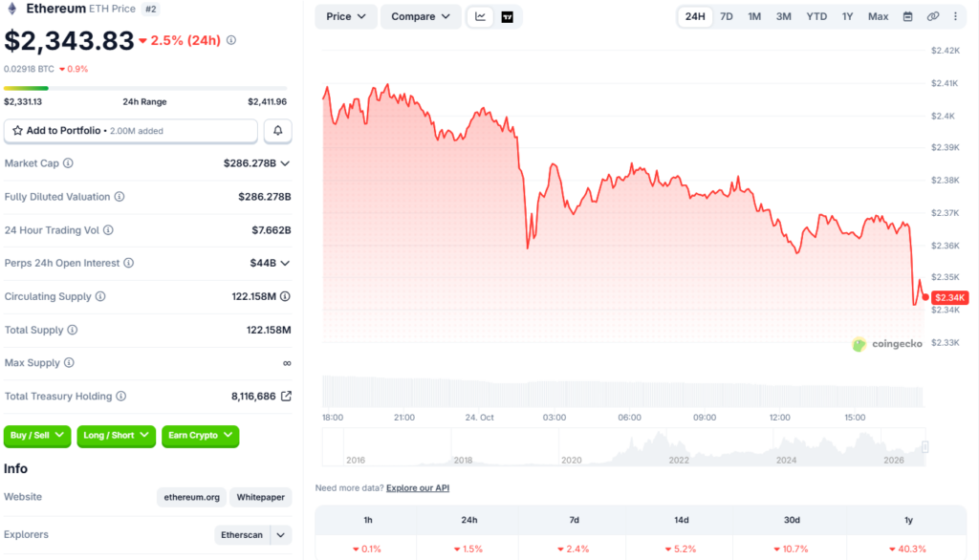
Task: Open the Price dropdown
Action: 346,17
